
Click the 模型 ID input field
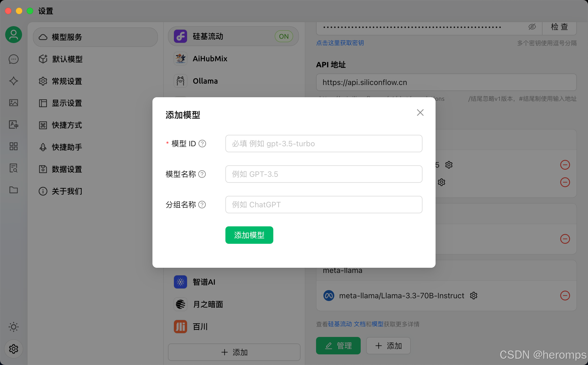pos(324,144)
